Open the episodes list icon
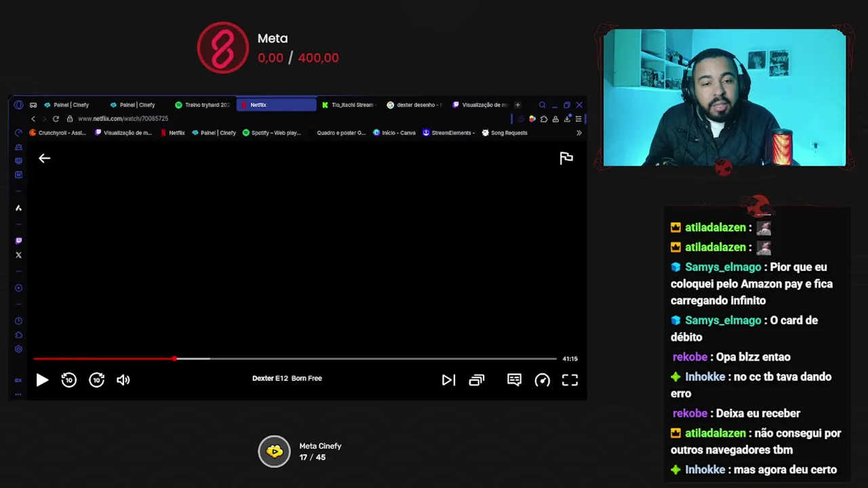 [477, 380]
